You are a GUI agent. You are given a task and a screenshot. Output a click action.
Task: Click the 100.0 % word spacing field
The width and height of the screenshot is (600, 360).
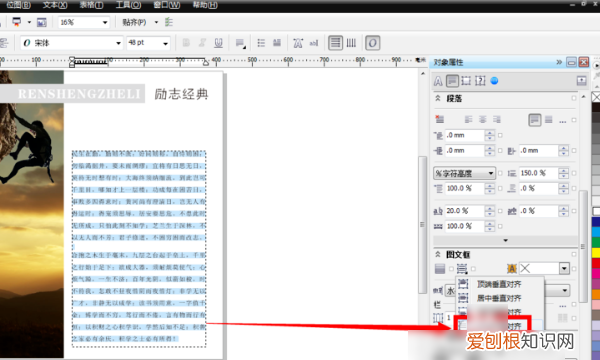point(465,226)
